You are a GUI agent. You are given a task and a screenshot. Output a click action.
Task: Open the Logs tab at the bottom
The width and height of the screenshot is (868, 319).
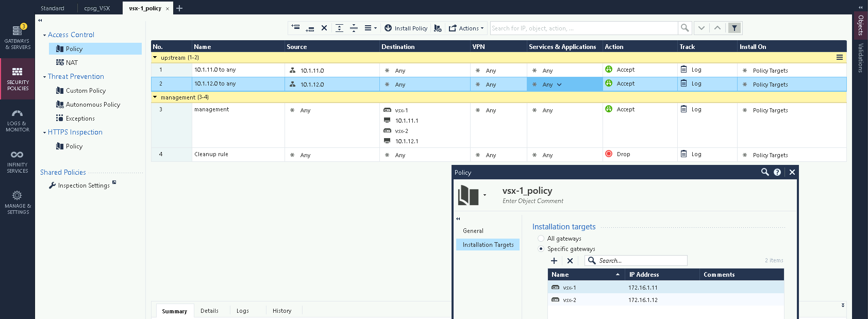[x=242, y=311]
